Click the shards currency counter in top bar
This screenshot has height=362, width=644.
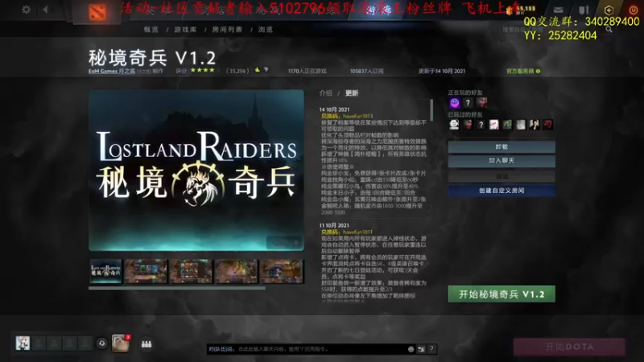(522, 10)
